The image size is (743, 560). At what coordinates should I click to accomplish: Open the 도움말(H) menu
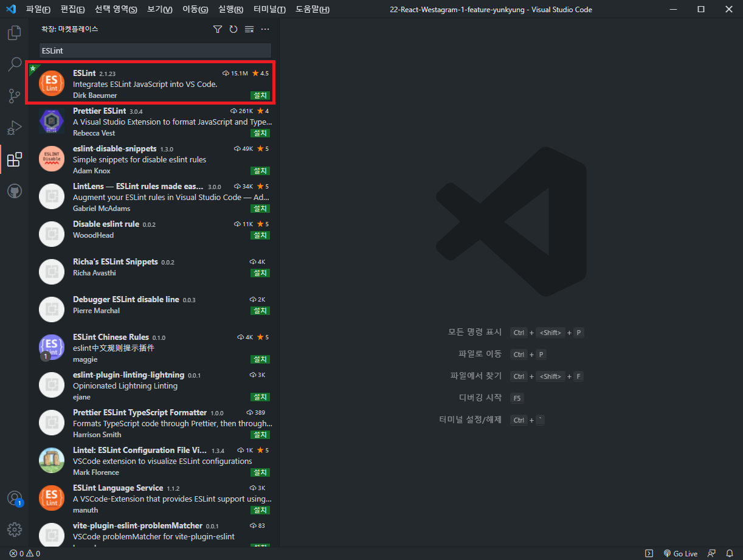pyautogui.click(x=313, y=10)
